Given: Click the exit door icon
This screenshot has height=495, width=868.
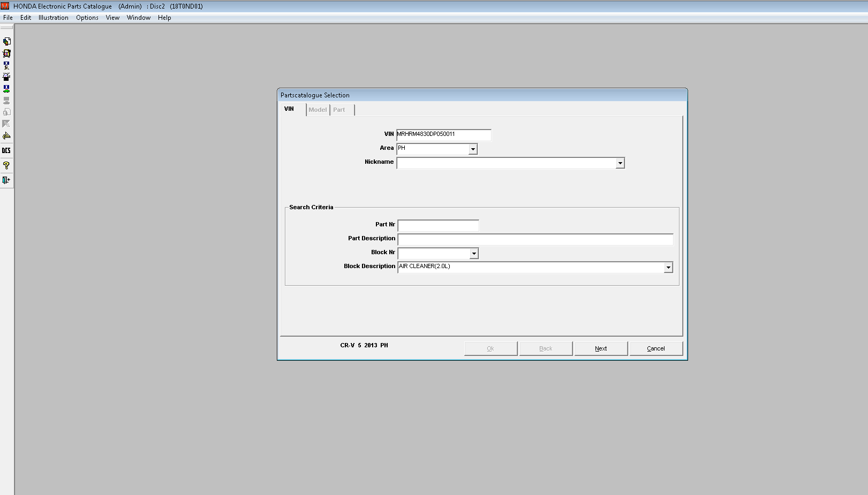Looking at the screenshot, I should pyautogui.click(x=6, y=180).
